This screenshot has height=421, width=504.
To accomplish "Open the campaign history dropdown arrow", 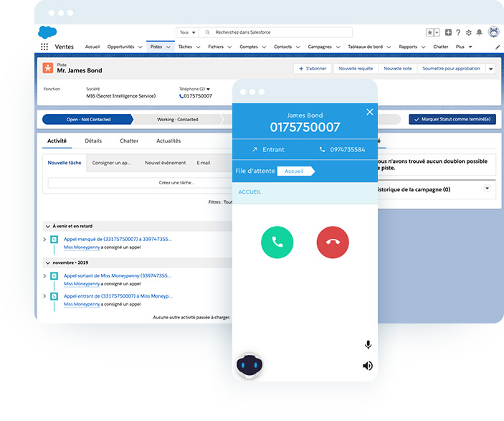I will tap(487, 188).
